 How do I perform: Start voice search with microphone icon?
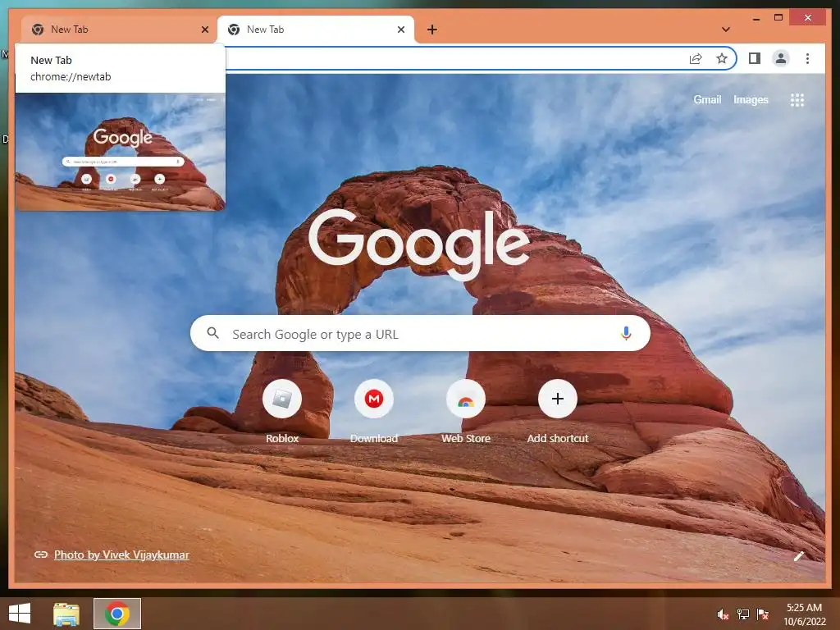click(x=626, y=333)
